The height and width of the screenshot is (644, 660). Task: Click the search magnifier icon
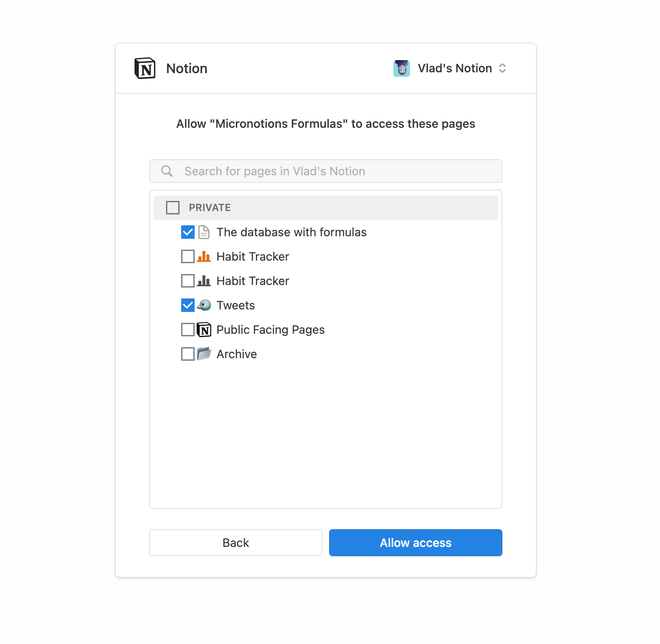(167, 171)
